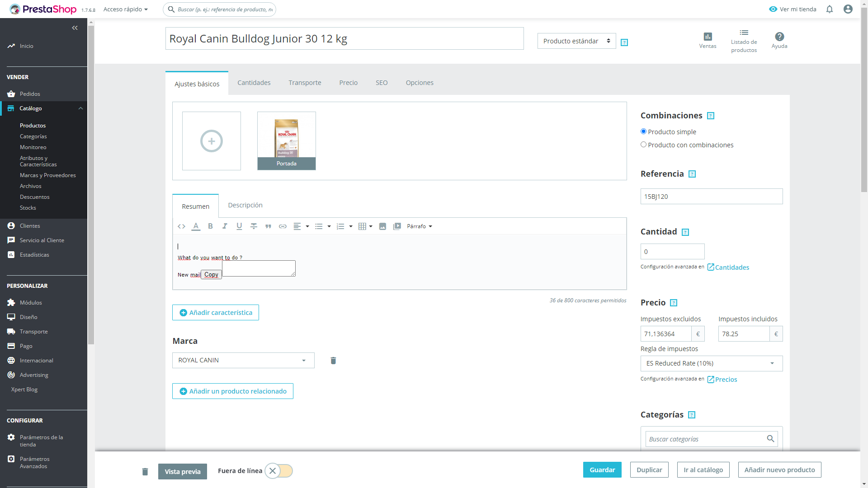868x488 pixels.
Task: Click Añadir característica button
Action: tap(216, 313)
